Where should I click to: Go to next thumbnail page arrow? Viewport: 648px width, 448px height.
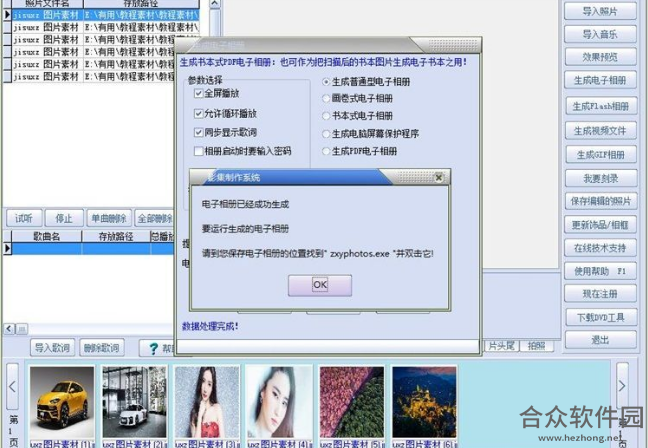click(x=622, y=386)
